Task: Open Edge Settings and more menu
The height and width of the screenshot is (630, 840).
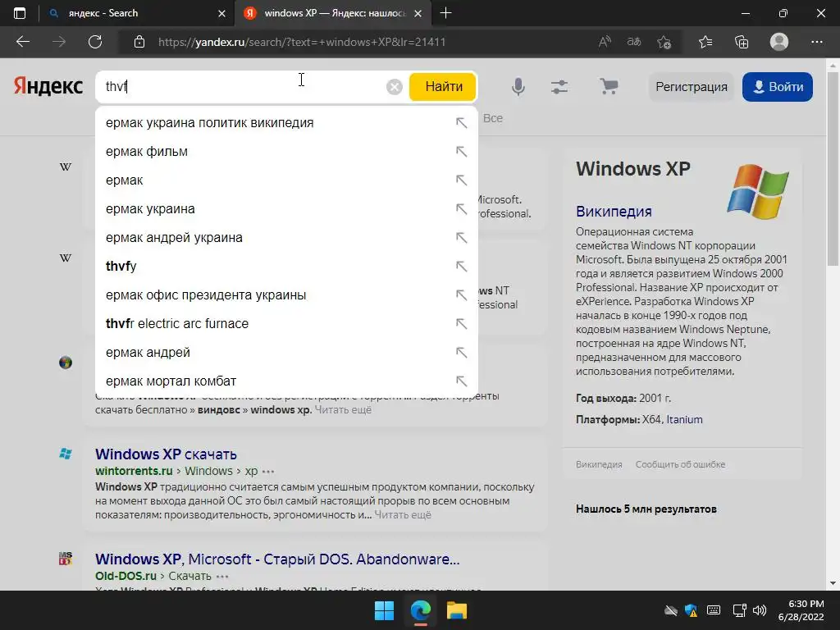Action: tap(816, 42)
